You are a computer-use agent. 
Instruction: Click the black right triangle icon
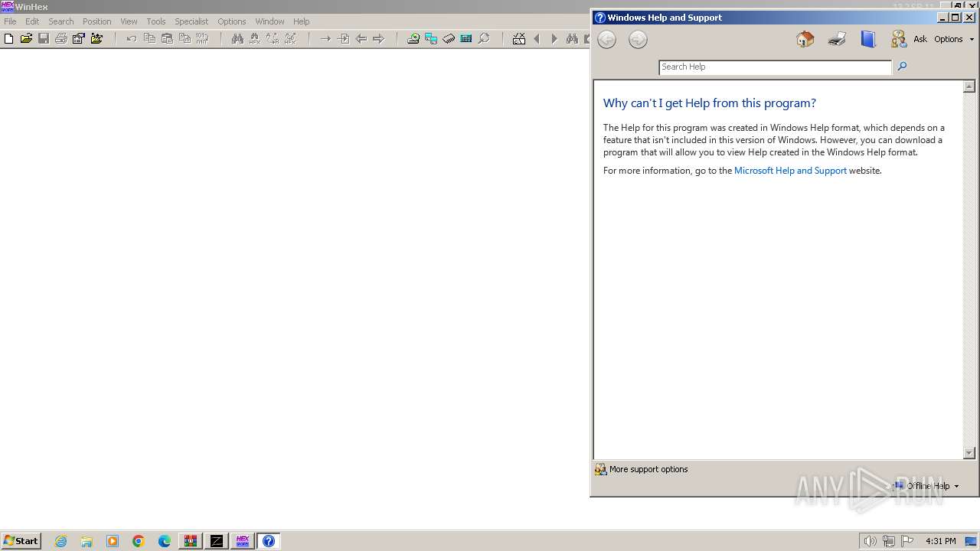coord(554,38)
